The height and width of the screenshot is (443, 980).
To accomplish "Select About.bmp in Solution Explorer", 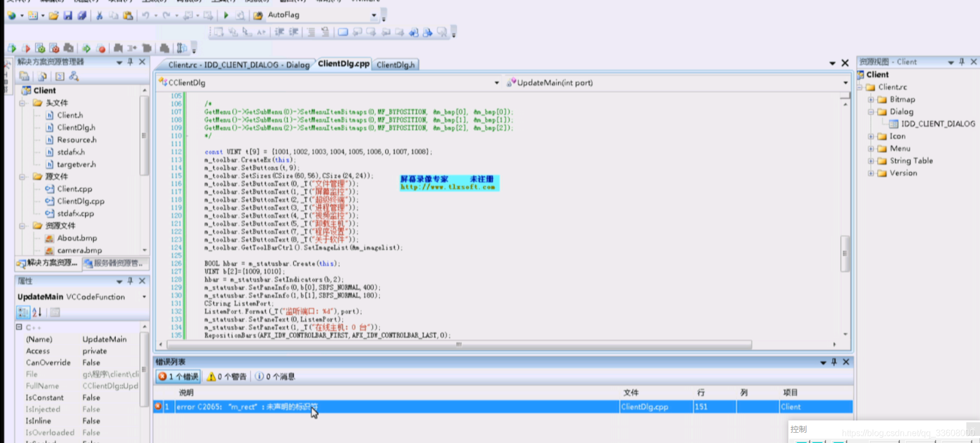I will pyautogui.click(x=77, y=238).
